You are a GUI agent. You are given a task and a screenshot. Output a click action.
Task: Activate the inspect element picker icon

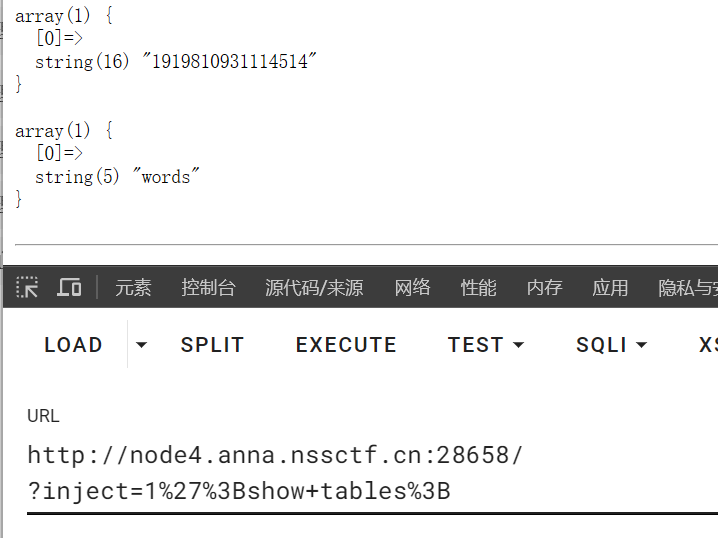[27, 288]
